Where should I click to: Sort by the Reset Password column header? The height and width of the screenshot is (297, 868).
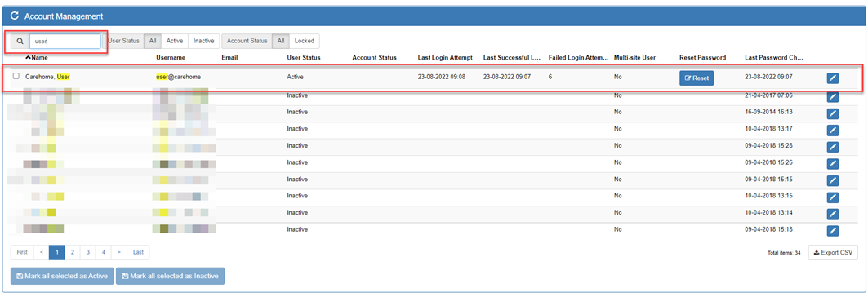(x=702, y=57)
